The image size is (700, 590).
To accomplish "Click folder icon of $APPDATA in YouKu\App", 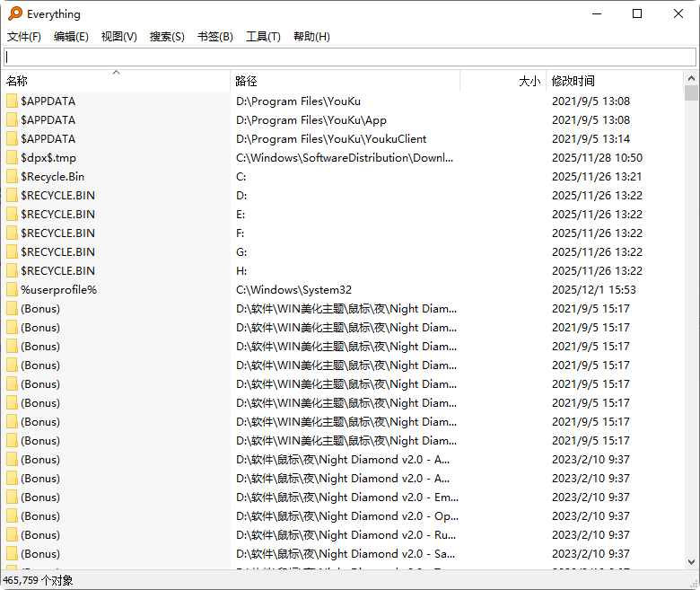I will (x=13, y=120).
